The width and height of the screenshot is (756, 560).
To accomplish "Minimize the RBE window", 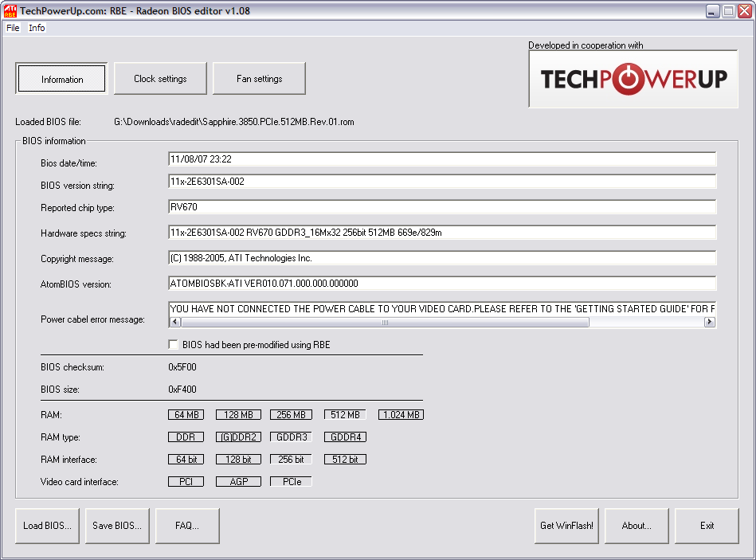I will 713,11.
